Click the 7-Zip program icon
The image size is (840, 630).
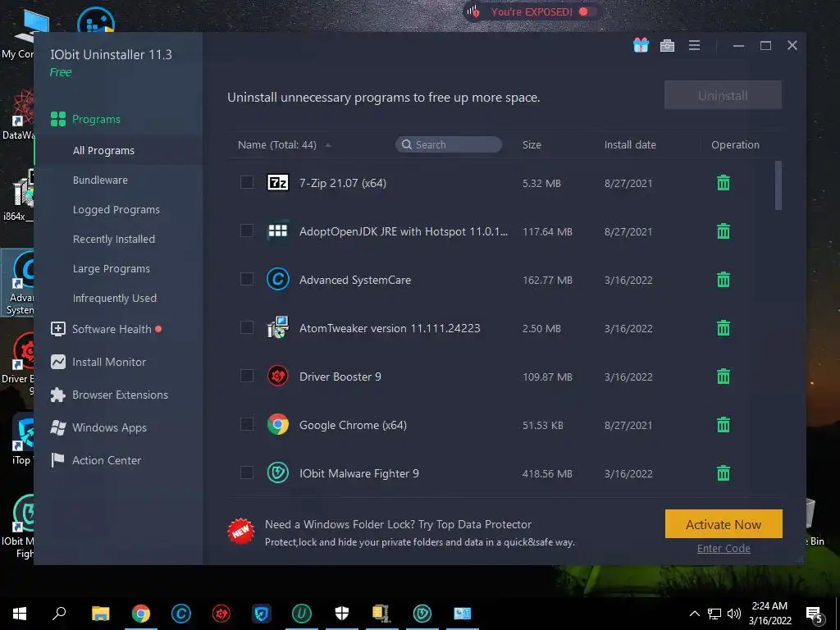point(278,183)
